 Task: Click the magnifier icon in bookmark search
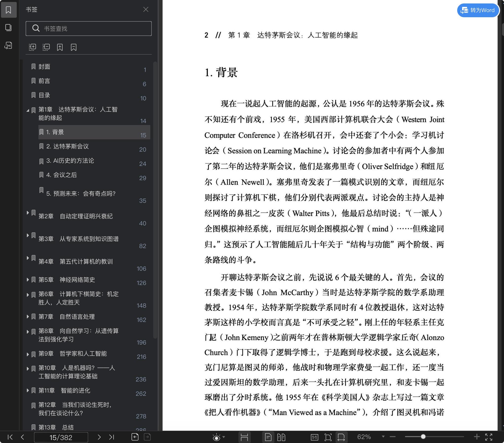click(36, 28)
